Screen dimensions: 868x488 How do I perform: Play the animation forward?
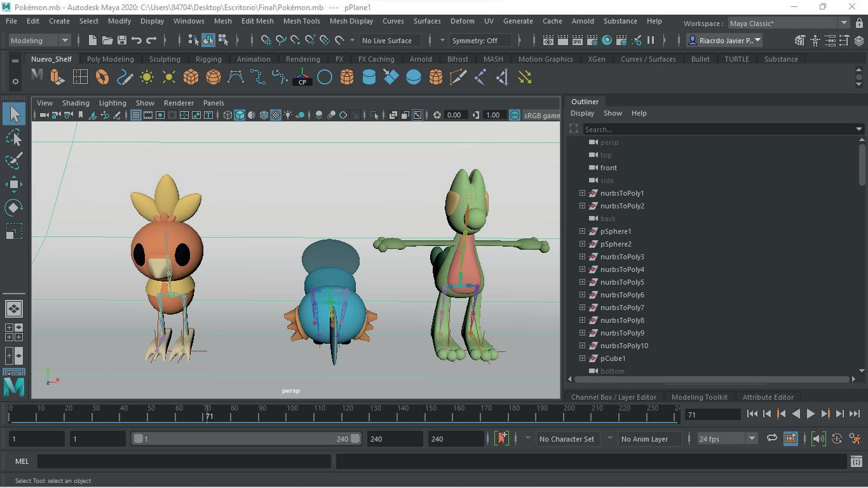810,414
